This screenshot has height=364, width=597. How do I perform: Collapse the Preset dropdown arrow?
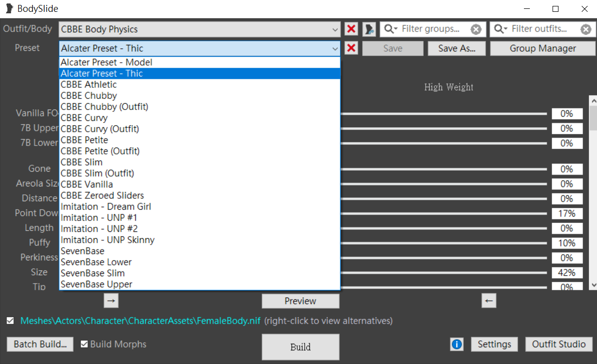pyautogui.click(x=335, y=48)
